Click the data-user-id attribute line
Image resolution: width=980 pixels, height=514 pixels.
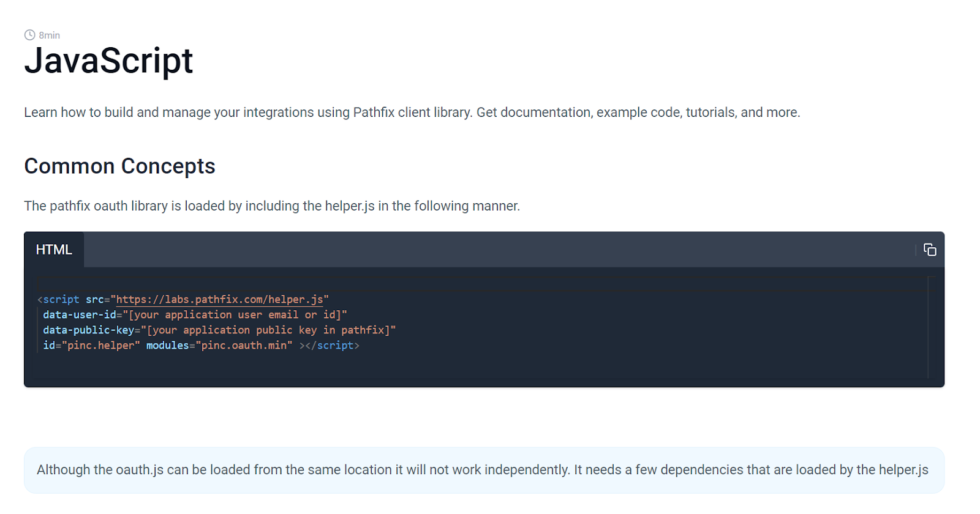(x=195, y=315)
